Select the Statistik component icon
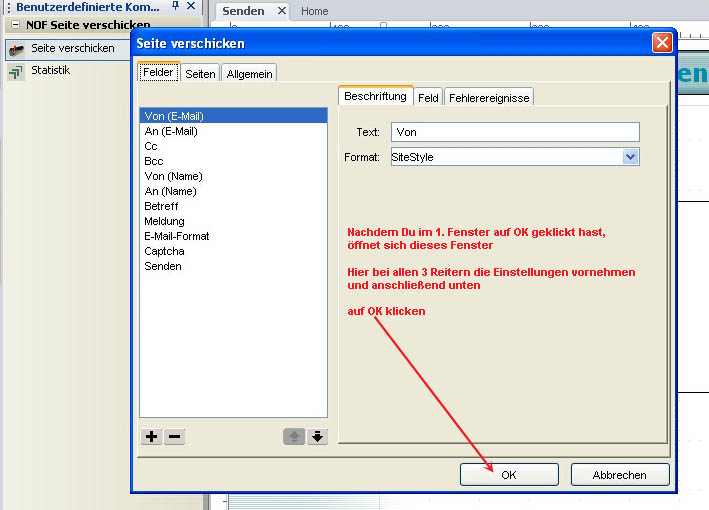The height and width of the screenshot is (510, 709). pos(16,71)
